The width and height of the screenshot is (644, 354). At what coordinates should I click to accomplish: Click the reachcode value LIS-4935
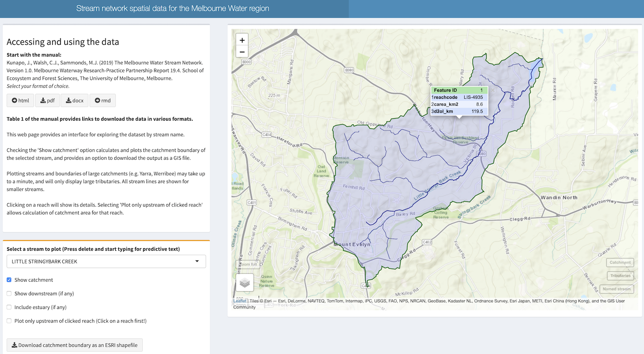click(473, 98)
